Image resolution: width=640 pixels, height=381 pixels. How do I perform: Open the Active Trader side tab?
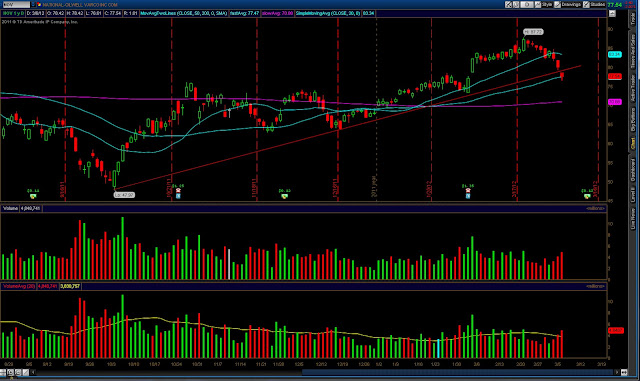pos(633,88)
